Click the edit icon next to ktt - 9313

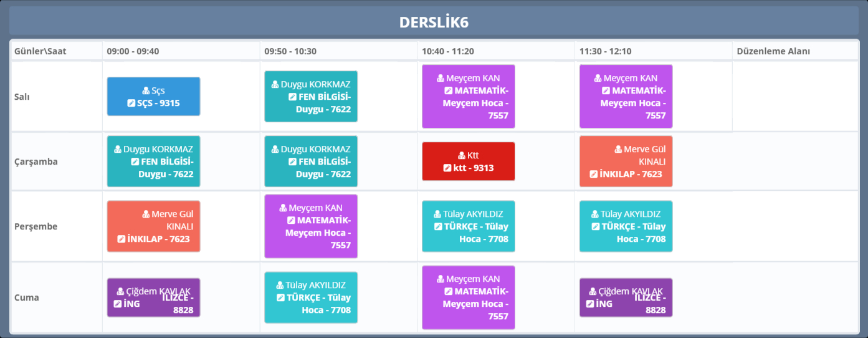[447, 168]
